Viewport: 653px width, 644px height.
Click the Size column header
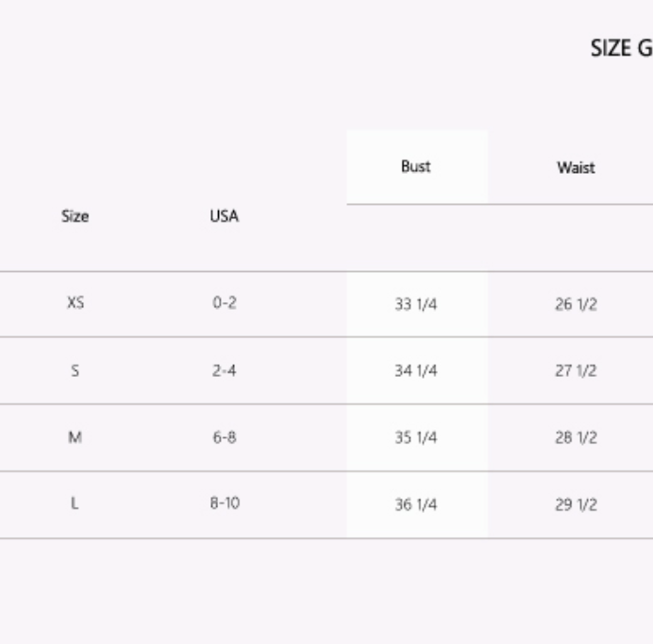pyautogui.click(x=75, y=216)
